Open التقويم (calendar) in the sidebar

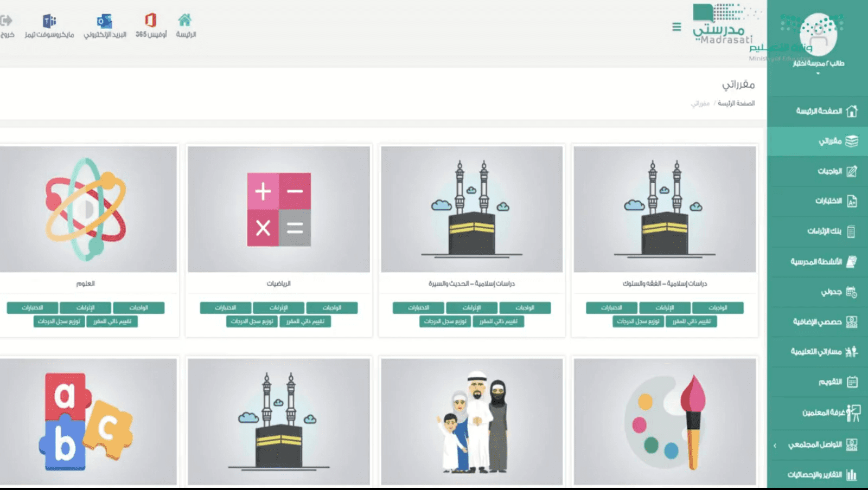[x=818, y=382]
